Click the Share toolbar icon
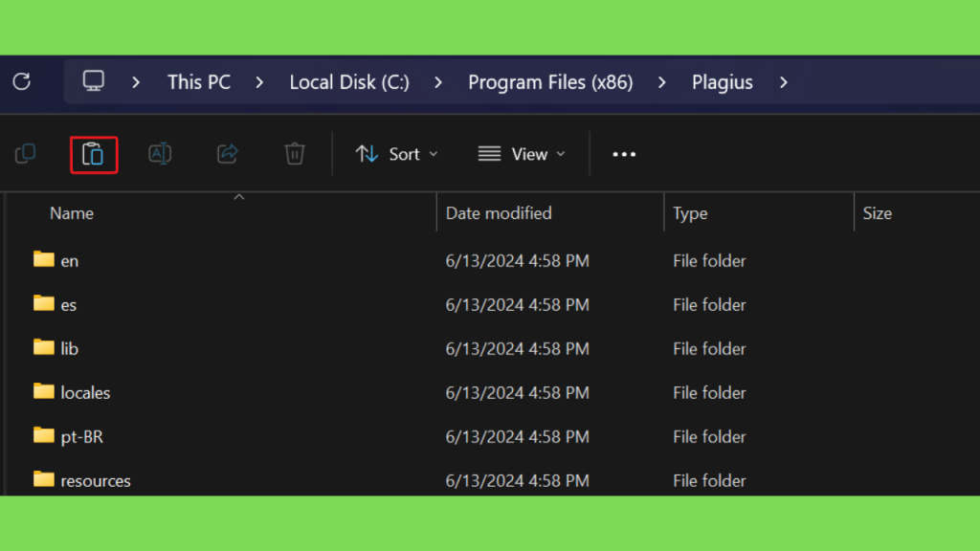 click(x=228, y=154)
